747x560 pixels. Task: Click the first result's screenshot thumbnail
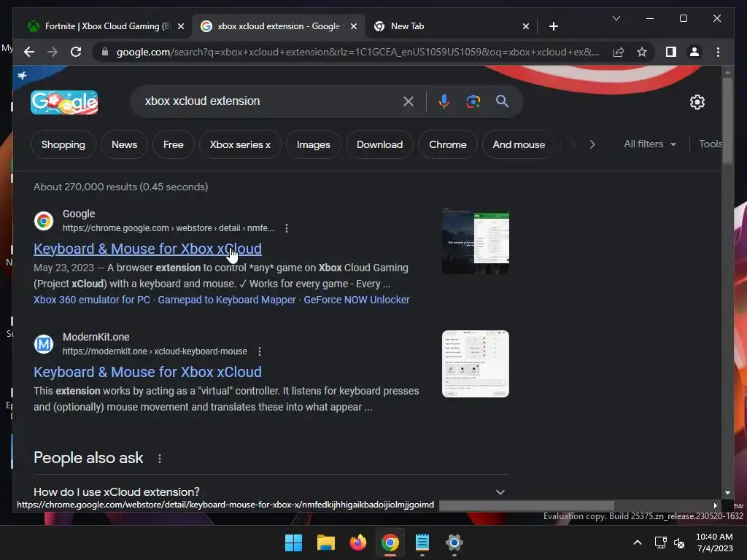[476, 241]
